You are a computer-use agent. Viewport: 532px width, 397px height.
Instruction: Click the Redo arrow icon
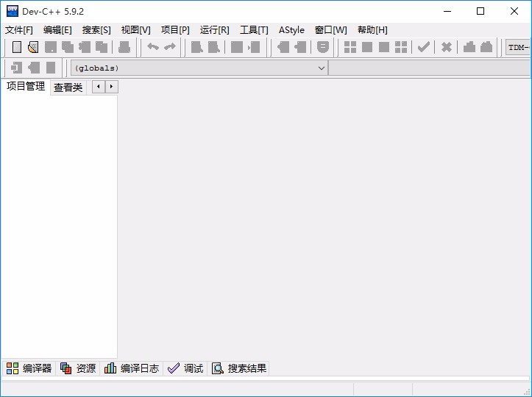pyautogui.click(x=170, y=47)
